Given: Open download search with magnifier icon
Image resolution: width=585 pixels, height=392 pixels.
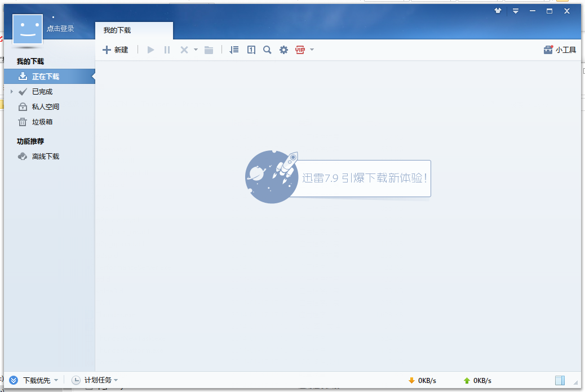Looking at the screenshot, I should click(x=267, y=50).
